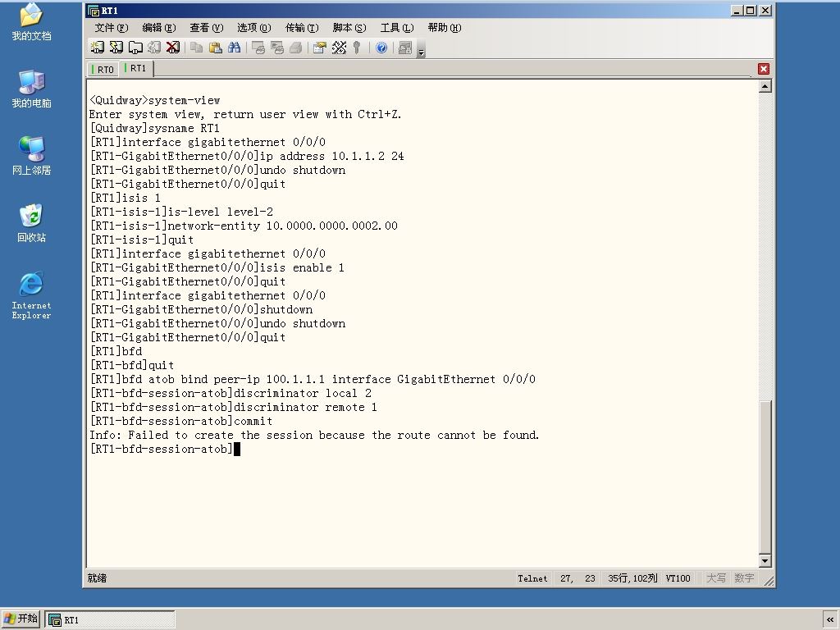Click the 网上邻居 desktop icon
The height and width of the screenshot is (630, 840).
point(31,155)
